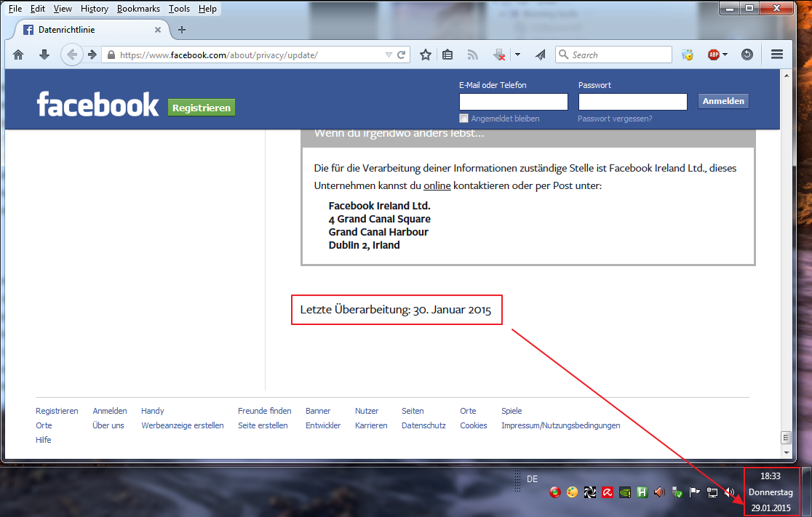Click the orange speaker tray icon
The image size is (812, 517).
coord(659,493)
